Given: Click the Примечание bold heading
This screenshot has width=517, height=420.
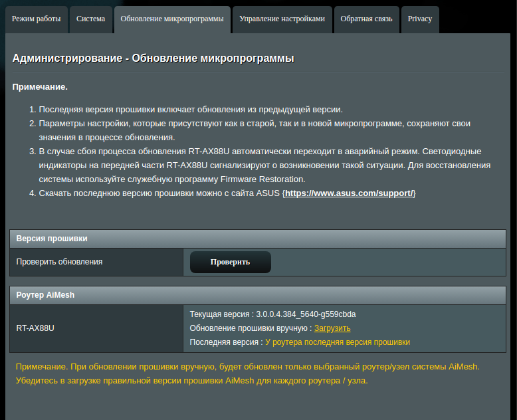Looking at the screenshot, I should click(40, 87).
